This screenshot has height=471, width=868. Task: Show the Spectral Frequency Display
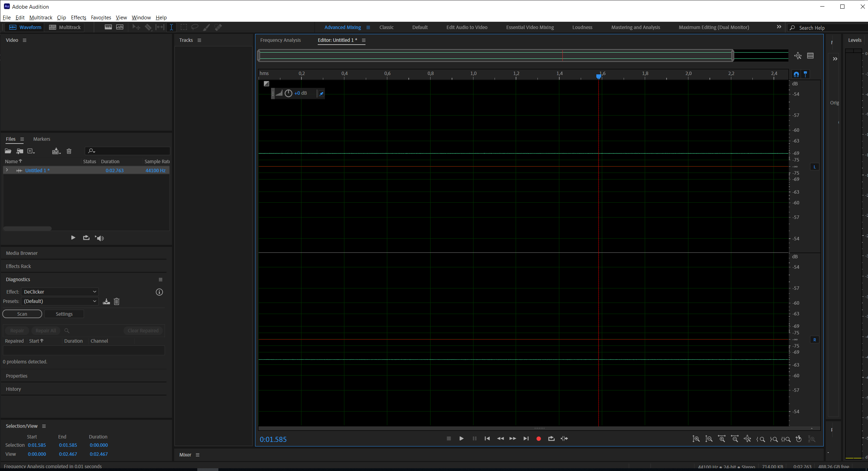108,27
